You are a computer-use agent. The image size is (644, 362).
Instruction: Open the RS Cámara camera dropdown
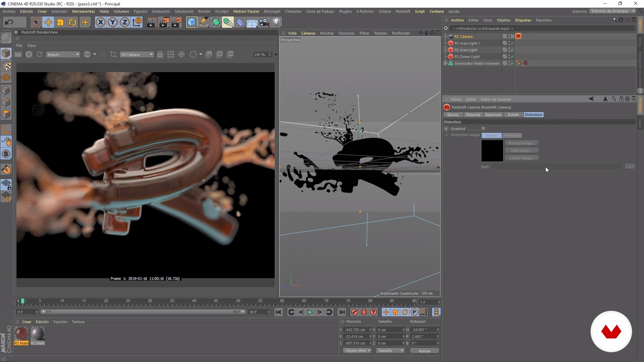pos(137,55)
